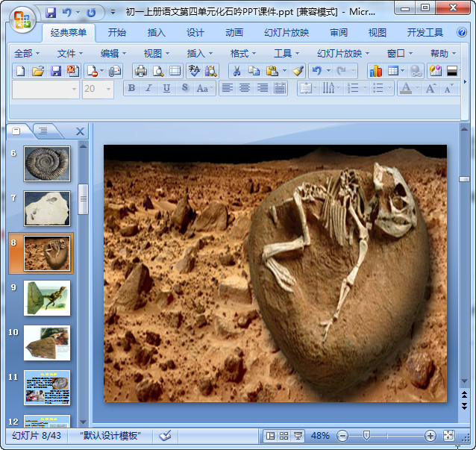Switch to slide sorter view button
The height and width of the screenshot is (450, 476).
tap(284, 435)
